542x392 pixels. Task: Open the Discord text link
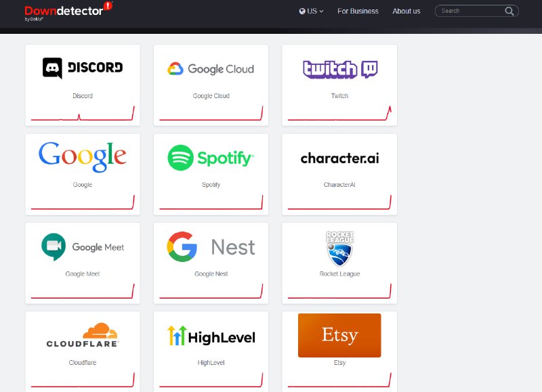(x=83, y=95)
